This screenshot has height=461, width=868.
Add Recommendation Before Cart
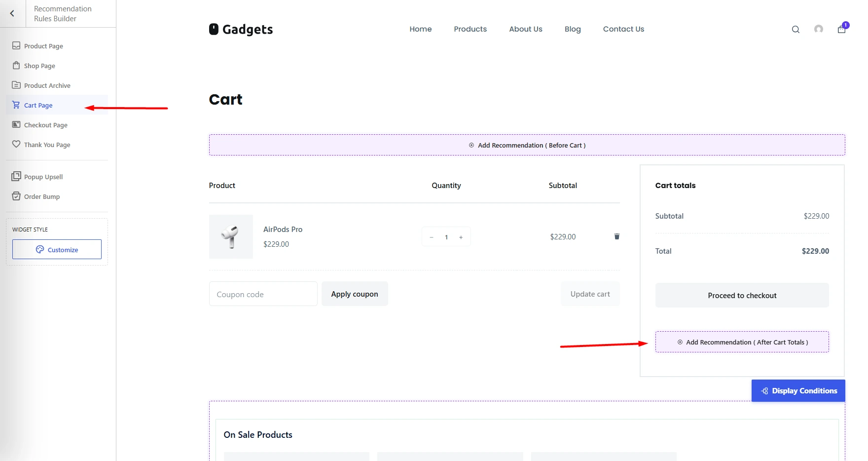pyautogui.click(x=527, y=145)
